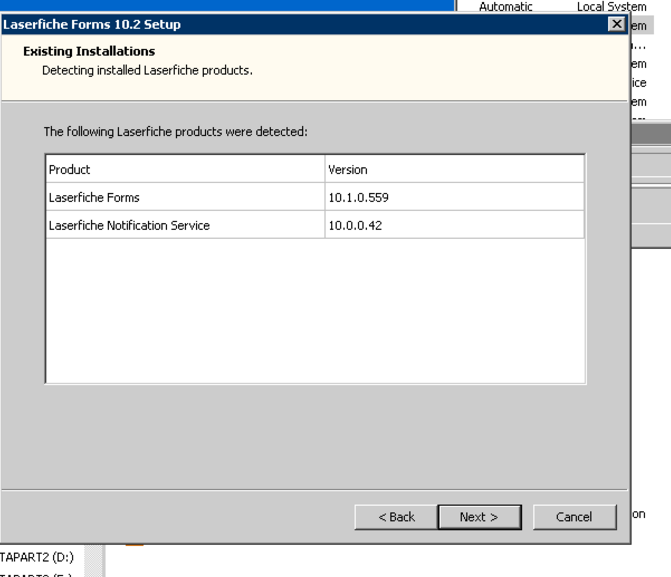Click the Next > button
The image size is (671, 577).
click(x=479, y=517)
